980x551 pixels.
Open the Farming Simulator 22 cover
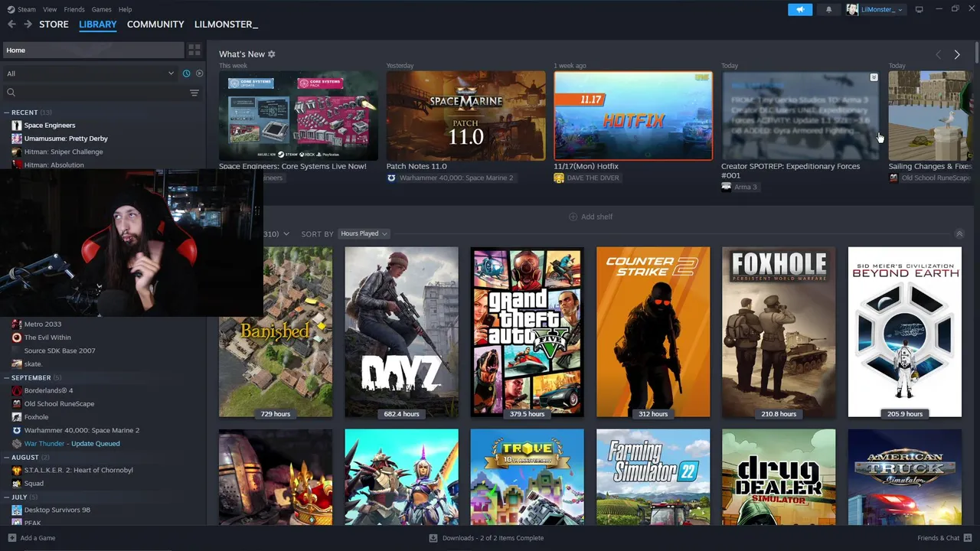pyautogui.click(x=653, y=477)
